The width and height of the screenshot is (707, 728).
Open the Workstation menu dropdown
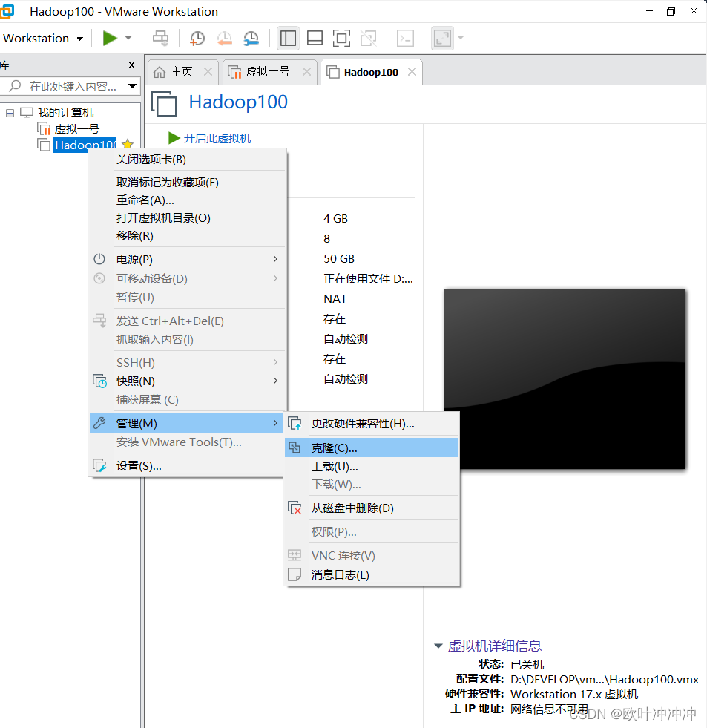(43, 38)
